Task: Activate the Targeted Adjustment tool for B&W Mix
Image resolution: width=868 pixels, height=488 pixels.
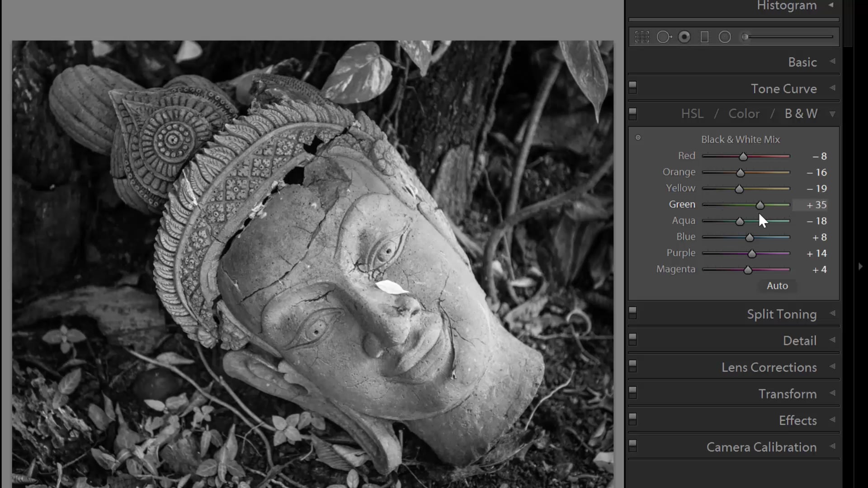Action: coord(638,138)
